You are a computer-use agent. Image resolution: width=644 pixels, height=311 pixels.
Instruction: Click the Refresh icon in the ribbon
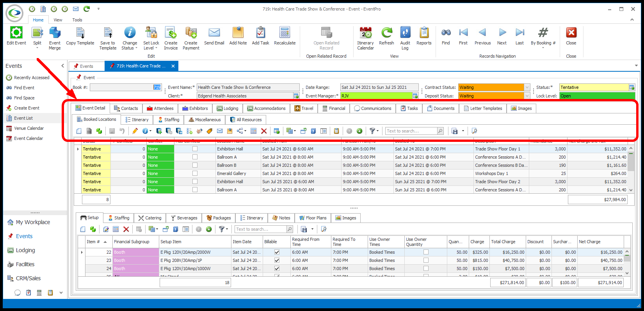[386, 33]
